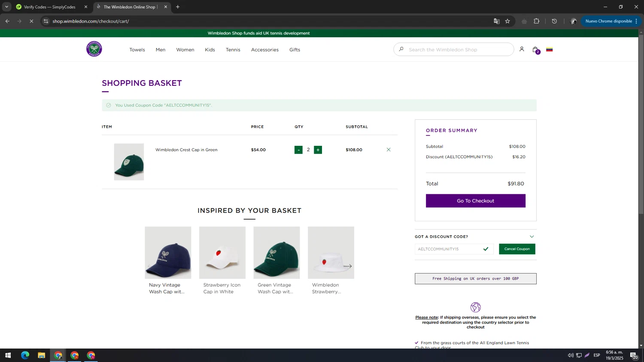
Task: Open the shopping basket icon
Action: coord(535,50)
